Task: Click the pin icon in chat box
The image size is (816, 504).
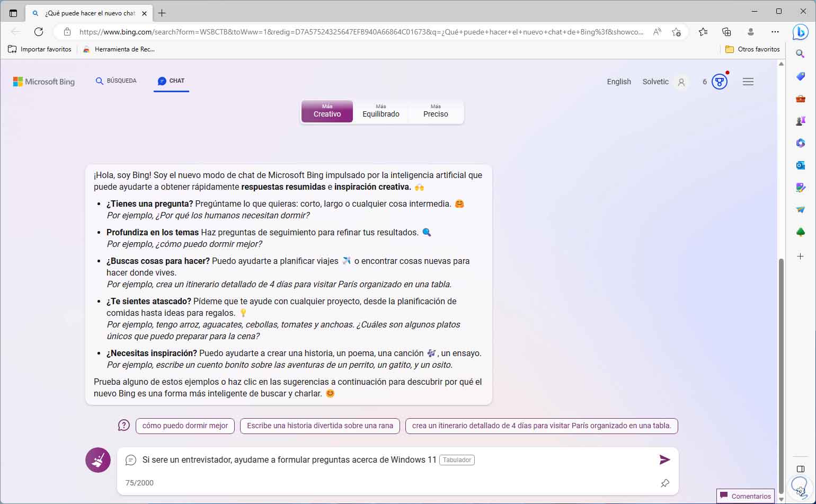Action: tap(664, 483)
